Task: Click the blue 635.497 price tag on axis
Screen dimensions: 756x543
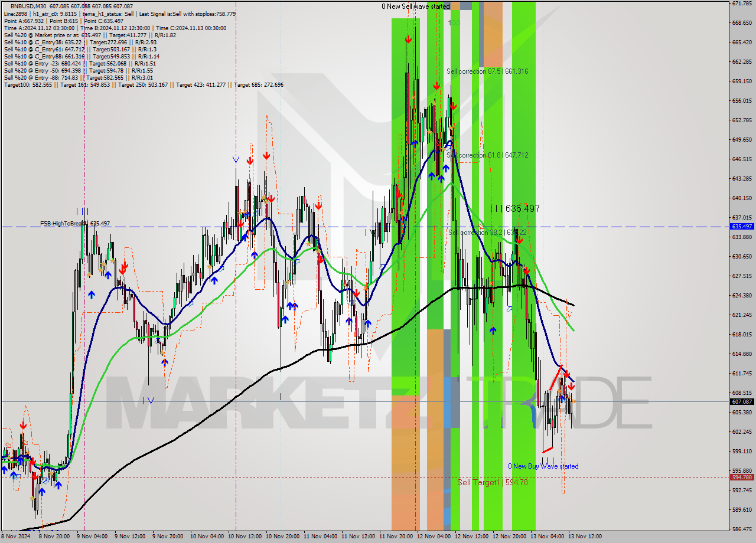Action: pos(742,227)
